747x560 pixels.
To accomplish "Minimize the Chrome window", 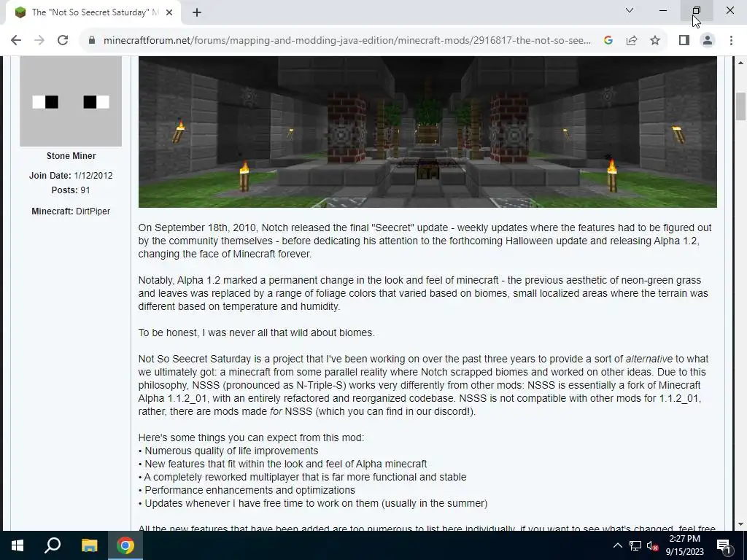I will (x=663, y=10).
